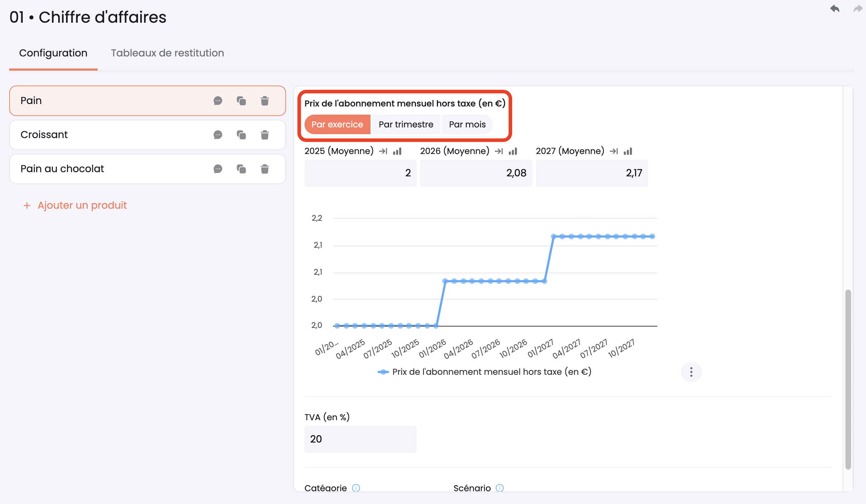Open the chart options three-dot menu
The width and height of the screenshot is (866, 504).
[x=691, y=372]
